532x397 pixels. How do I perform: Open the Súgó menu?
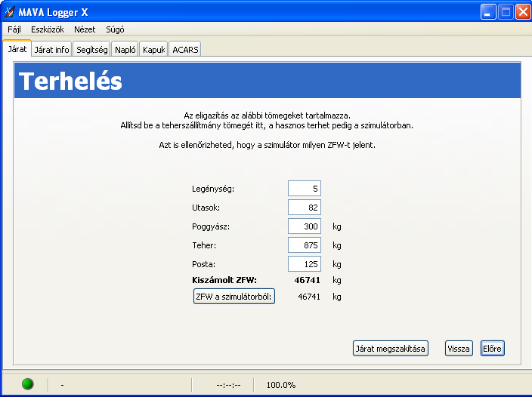tap(115, 29)
